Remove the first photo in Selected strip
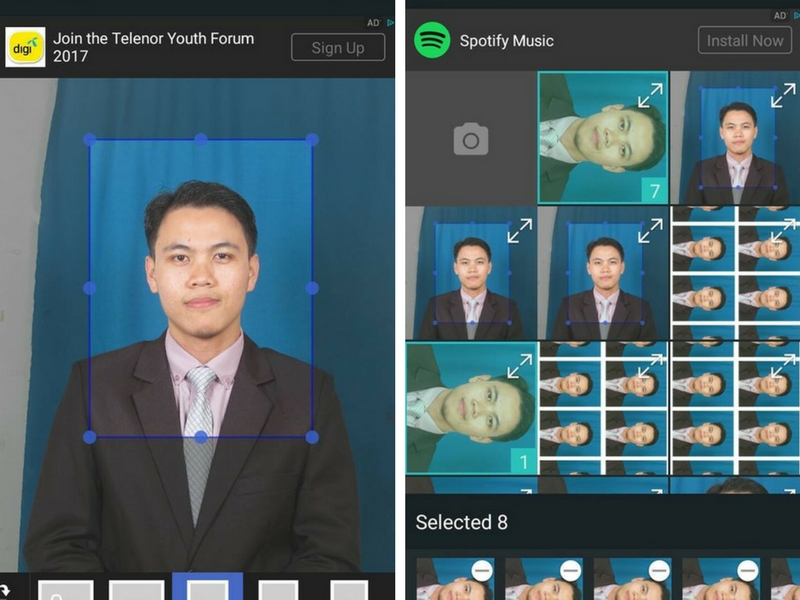 click(x=482, y=570)
